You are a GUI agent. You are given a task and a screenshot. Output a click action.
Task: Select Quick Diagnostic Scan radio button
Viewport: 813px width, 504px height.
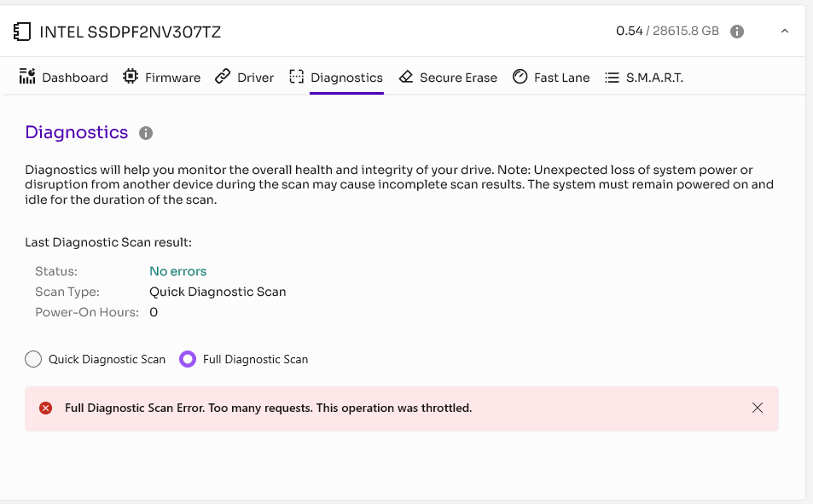coord(33,359)
